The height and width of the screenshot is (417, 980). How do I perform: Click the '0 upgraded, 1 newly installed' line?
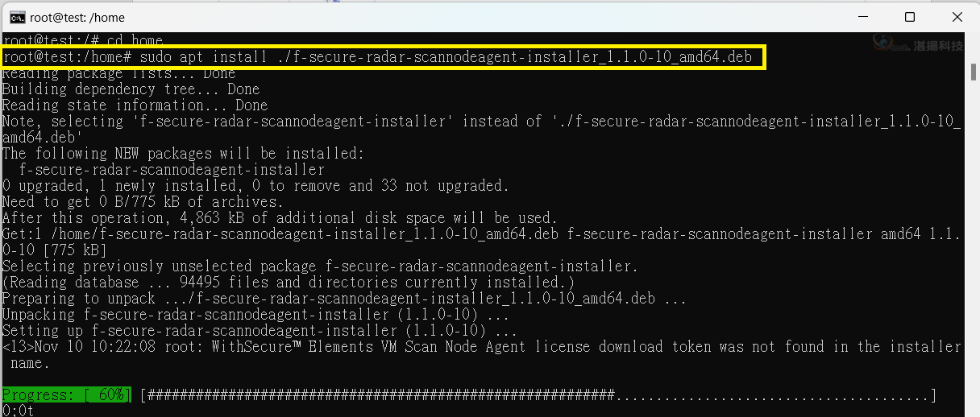tap(255, 186)
